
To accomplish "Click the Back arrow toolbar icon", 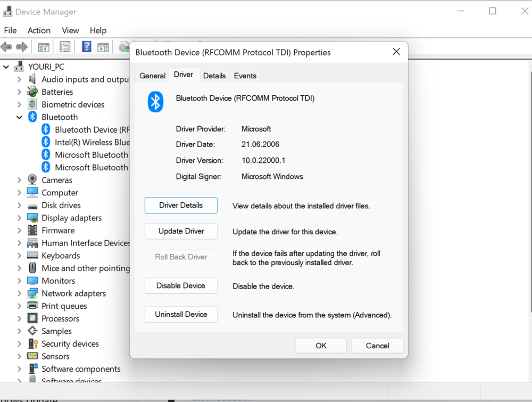I will [7, 47].
